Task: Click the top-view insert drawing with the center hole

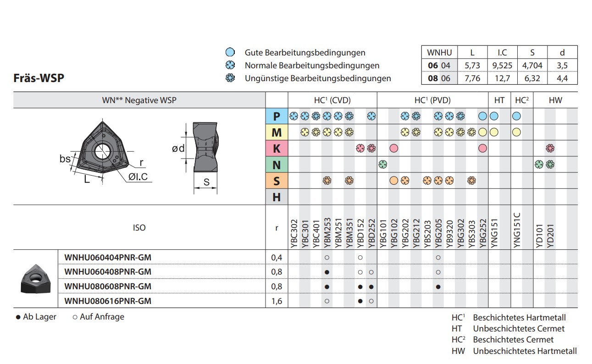Action: (x=103, y=151)
